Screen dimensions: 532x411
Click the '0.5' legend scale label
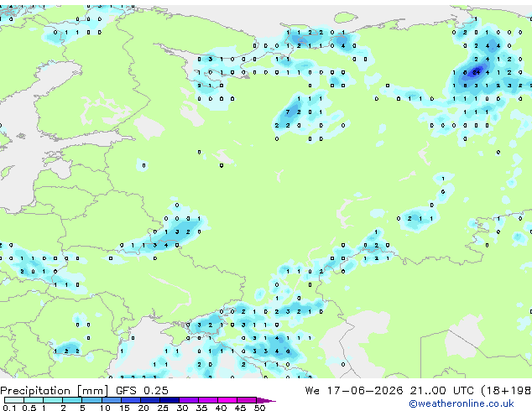[29, 408]
